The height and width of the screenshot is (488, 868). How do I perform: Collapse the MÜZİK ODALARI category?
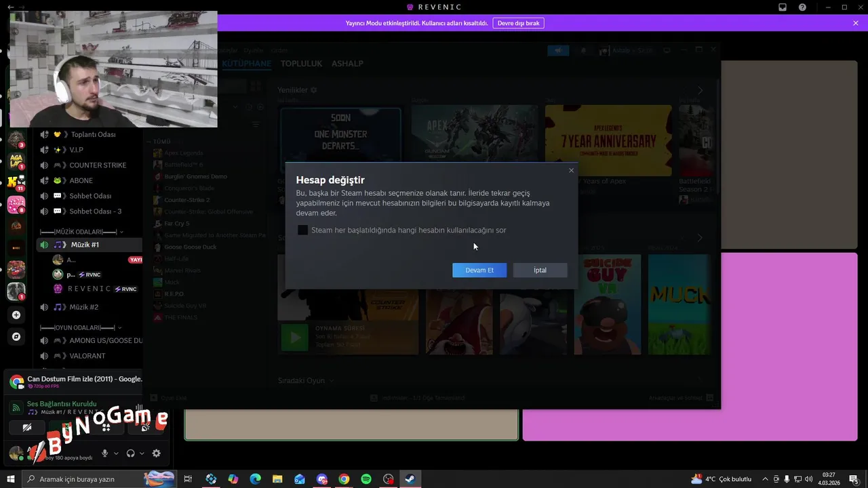point(81,232)
